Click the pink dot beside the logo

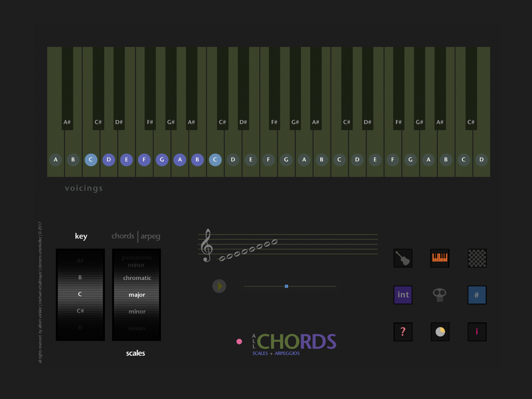click(239, 342)
